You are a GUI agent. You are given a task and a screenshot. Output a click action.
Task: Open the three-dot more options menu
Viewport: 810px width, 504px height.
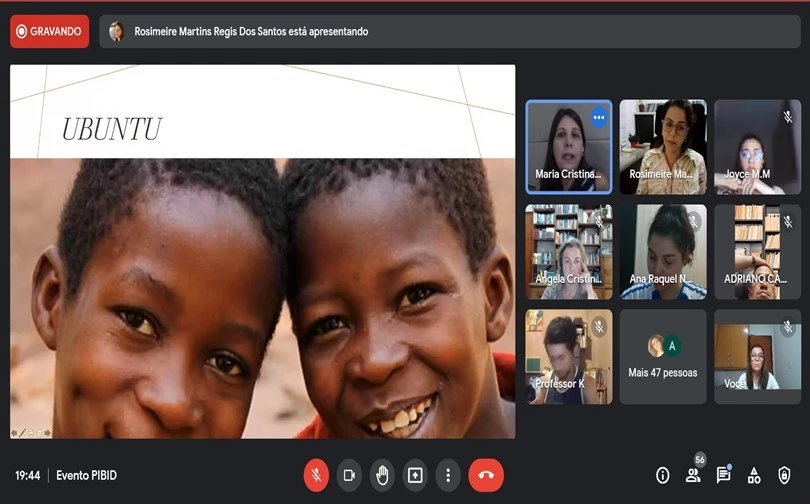tap(448, 475)
